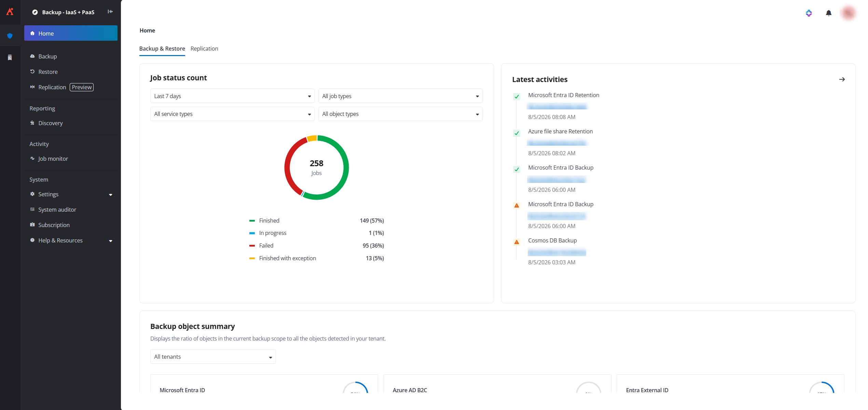Click the red Failed legend swatch
This screenshot has width=868, height=410.
pyautogui.click(x=252, y=246)
